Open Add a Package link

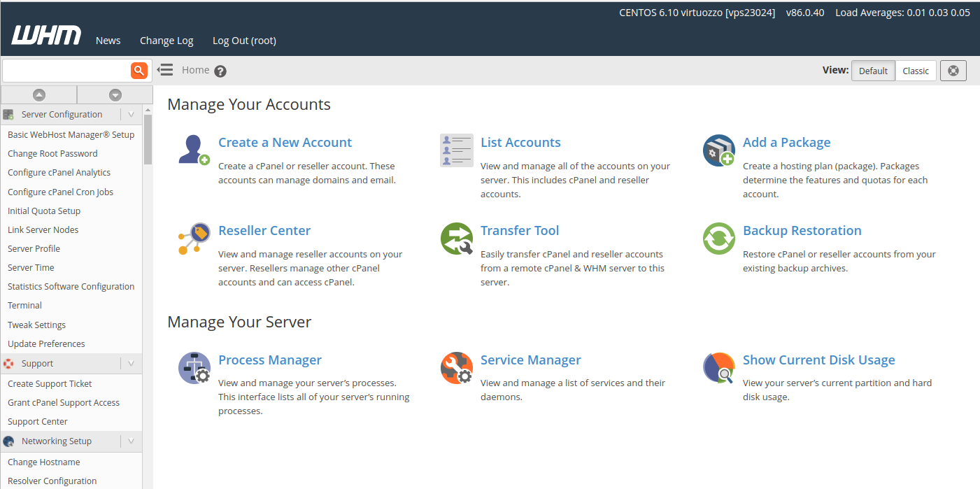point(786,143)
